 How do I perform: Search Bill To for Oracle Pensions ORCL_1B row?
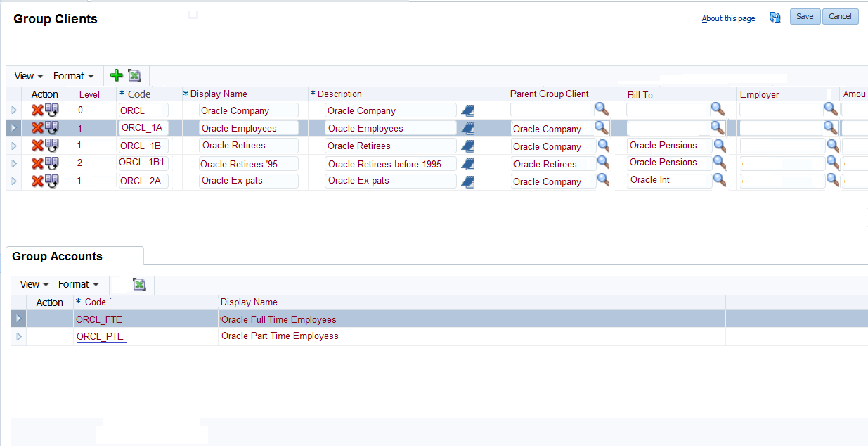720,145
